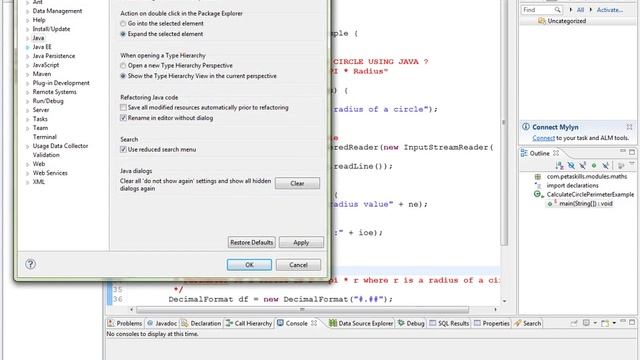Cancel the Preferences dialog
Viewport: 640px width, 360px height.
[x=298, y=265]
